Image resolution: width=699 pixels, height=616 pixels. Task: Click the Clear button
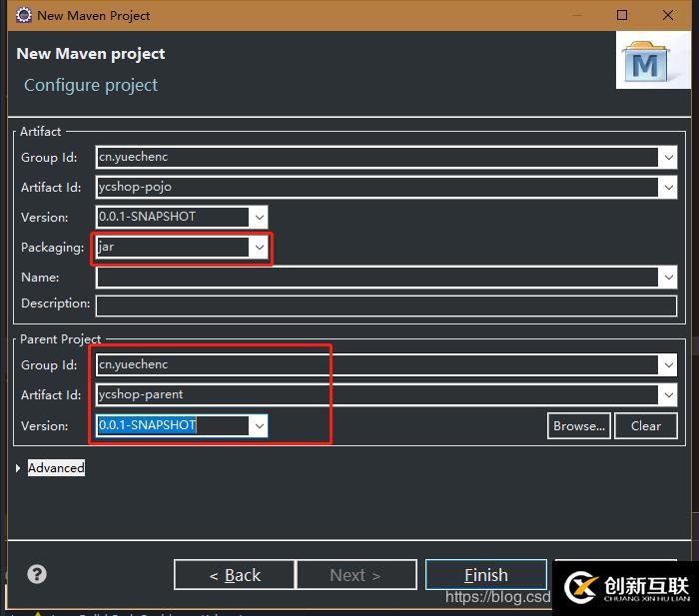[645, 426]
